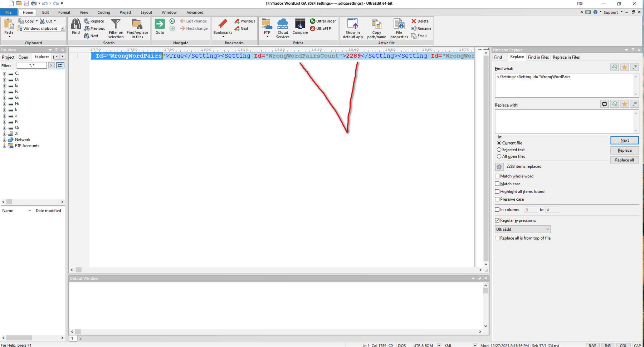Open the Bookmarks tool
644x347 pixels.
click(223, 28)
